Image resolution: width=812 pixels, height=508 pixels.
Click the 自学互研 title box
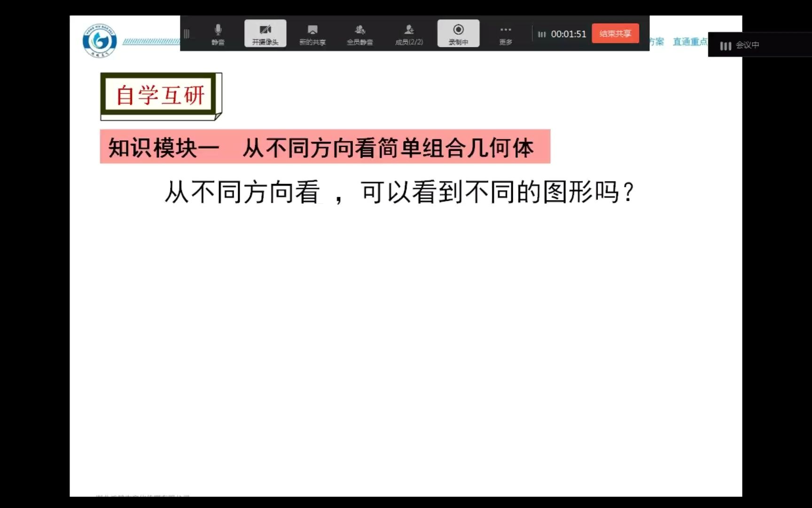pos(161,96)
